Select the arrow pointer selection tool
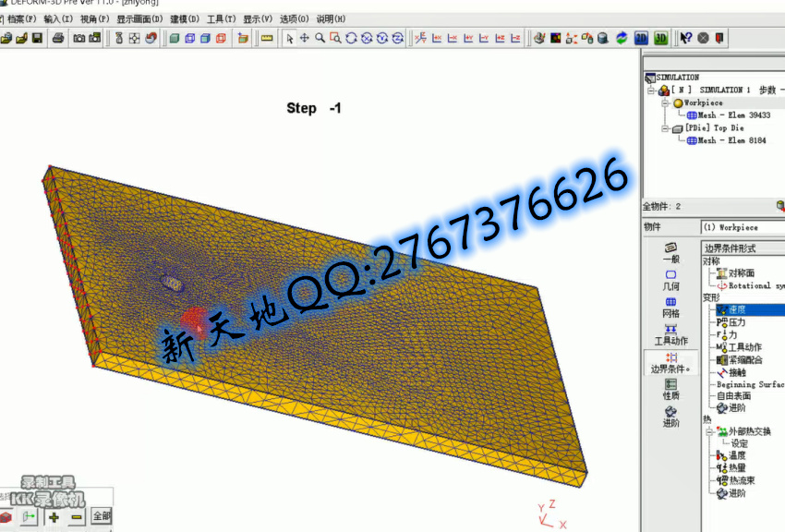The width and height of the screenshot is (785, 532). [x=289, y=38]
